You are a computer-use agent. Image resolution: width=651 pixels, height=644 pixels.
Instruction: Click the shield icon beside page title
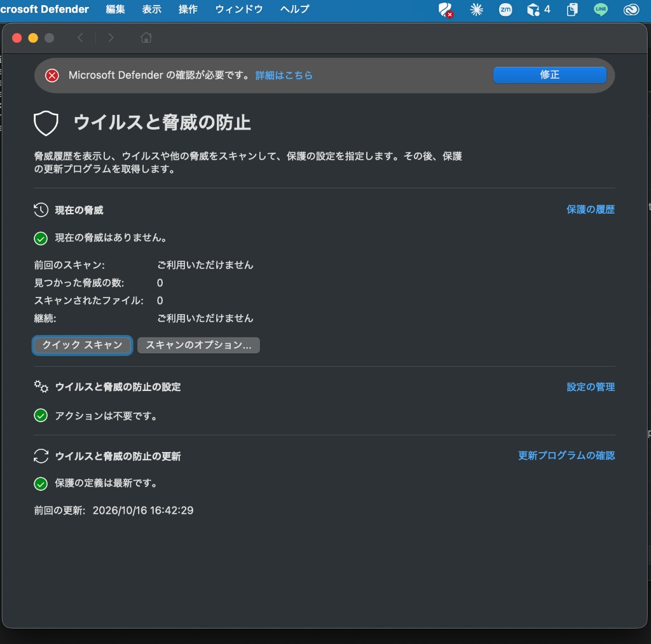(46, 123)
